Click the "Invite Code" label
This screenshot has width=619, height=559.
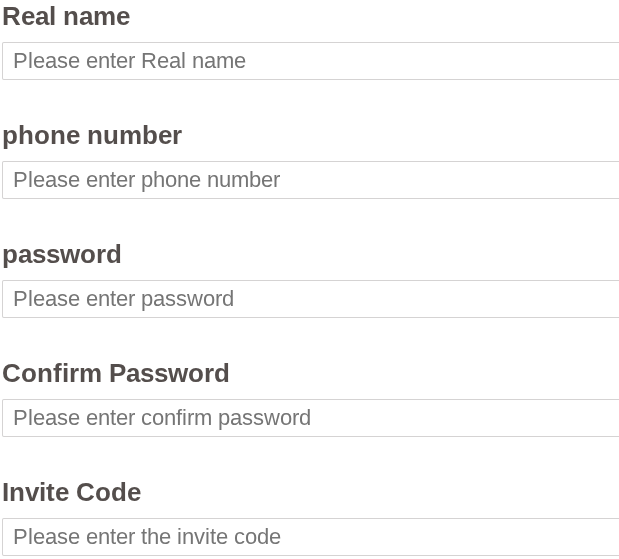pyautogui.click(x=72, y=493)
